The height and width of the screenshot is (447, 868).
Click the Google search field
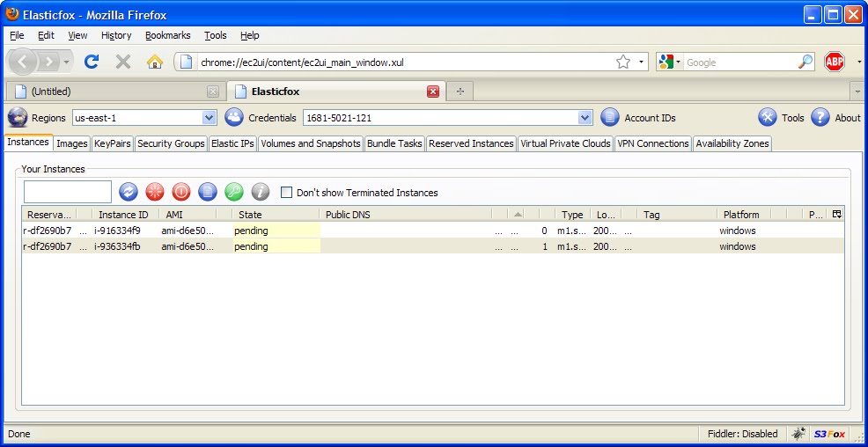740,62
